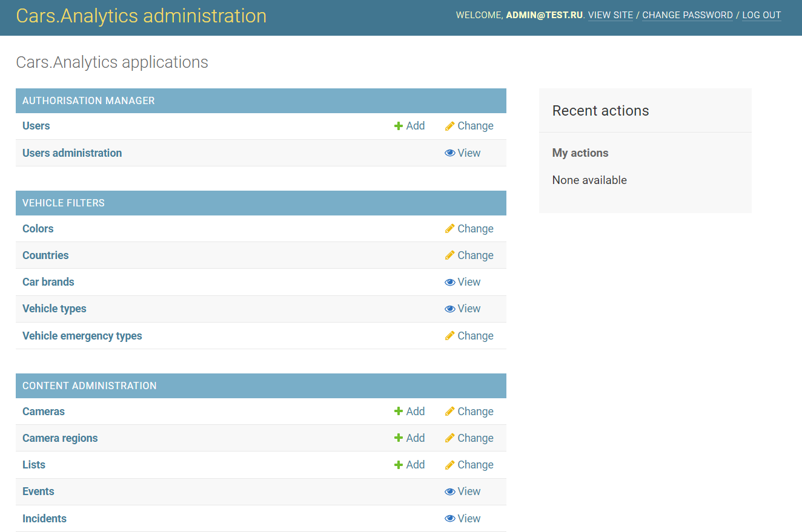
Task: Click the pencil icon in Lists row
Action: 449,465
